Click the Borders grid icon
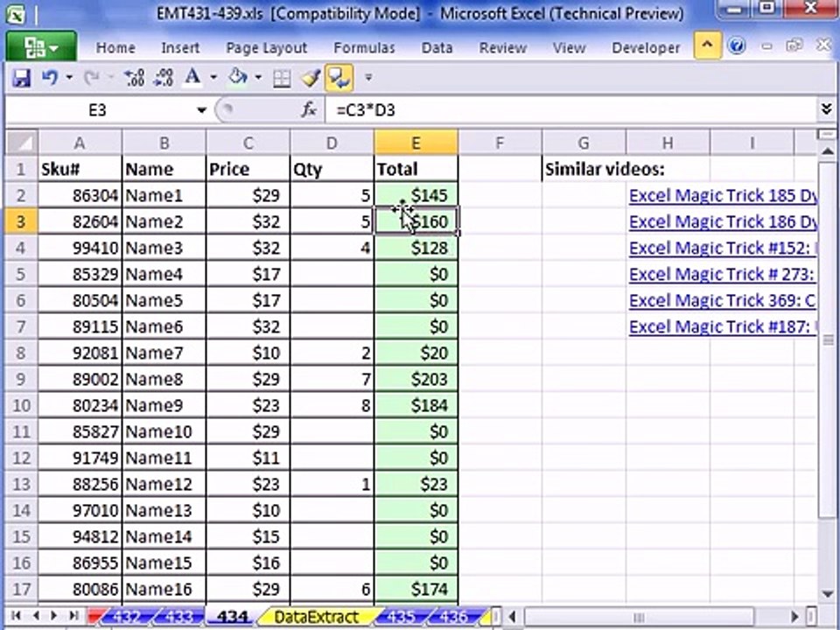Screen dimensions: 840x630 (x=282, y=79)
